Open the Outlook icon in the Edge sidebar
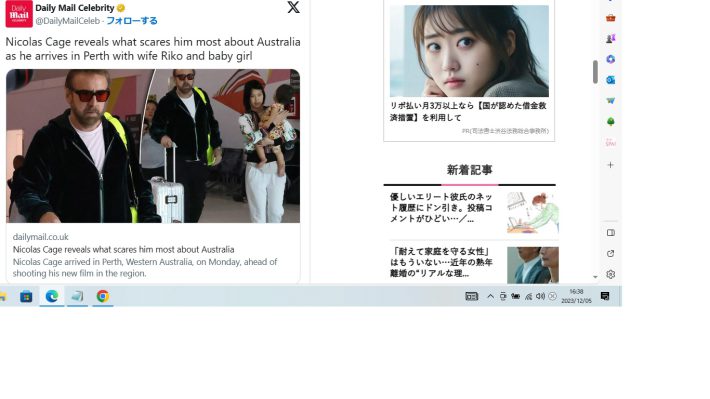Viewport: 710px width, 399px height. pyautogui.click(x=610, y=80)
